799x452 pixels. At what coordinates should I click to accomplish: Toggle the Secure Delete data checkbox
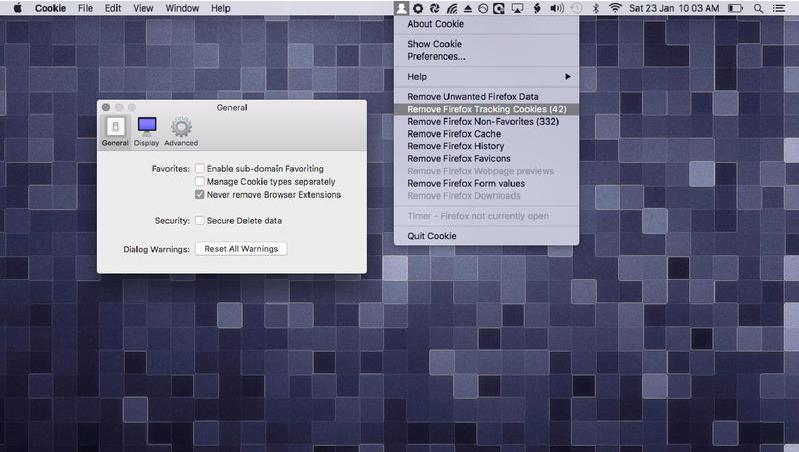pyautogui.click(x=200, y=221)
